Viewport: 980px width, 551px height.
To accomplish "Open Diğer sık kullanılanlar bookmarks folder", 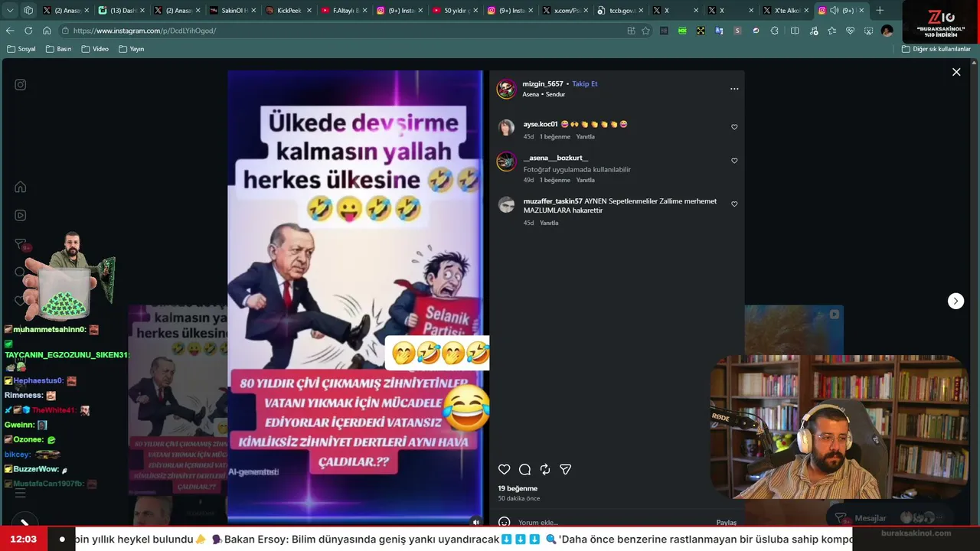I will 936,49.
